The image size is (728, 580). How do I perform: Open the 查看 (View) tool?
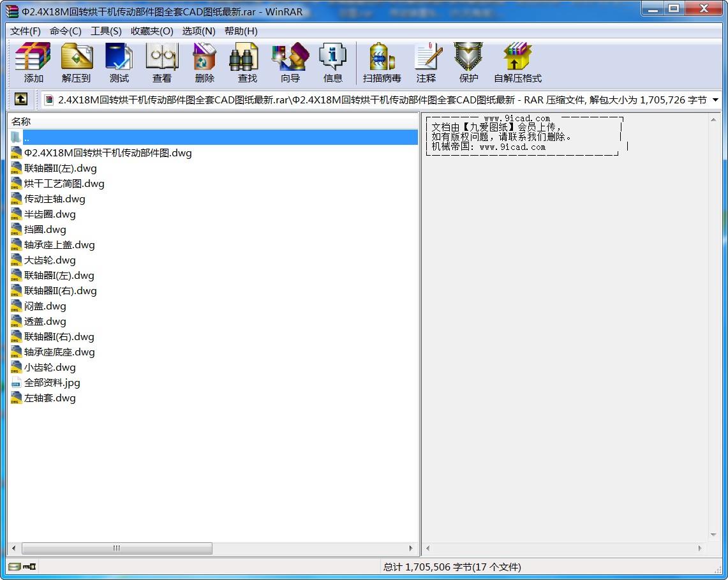161,63
